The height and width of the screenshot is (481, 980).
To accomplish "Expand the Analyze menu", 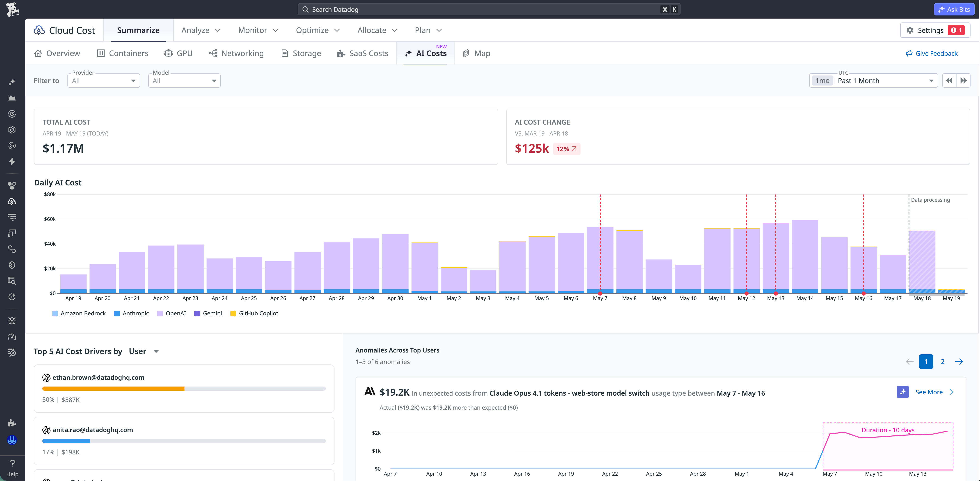I will click(x=201, y=30).
